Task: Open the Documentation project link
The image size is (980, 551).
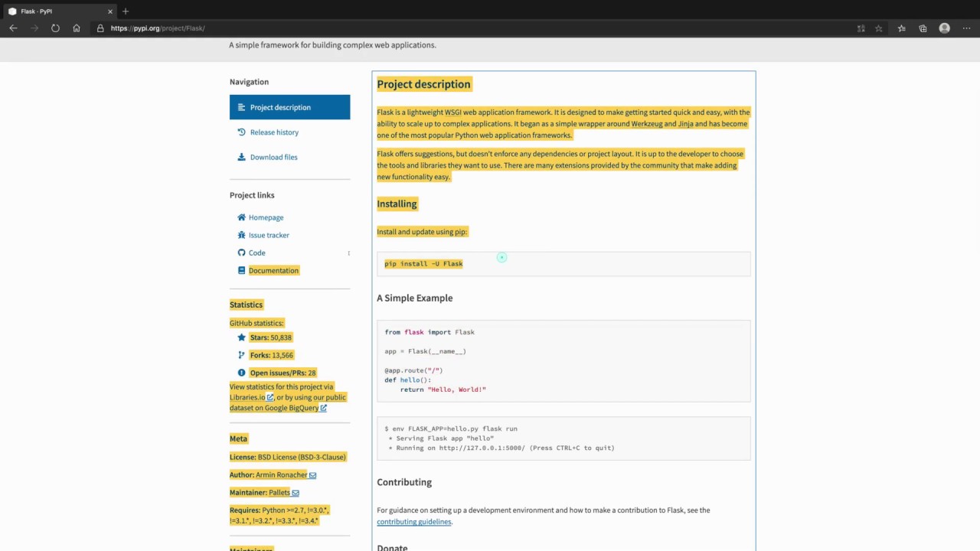Action: [x=273, y=270]
